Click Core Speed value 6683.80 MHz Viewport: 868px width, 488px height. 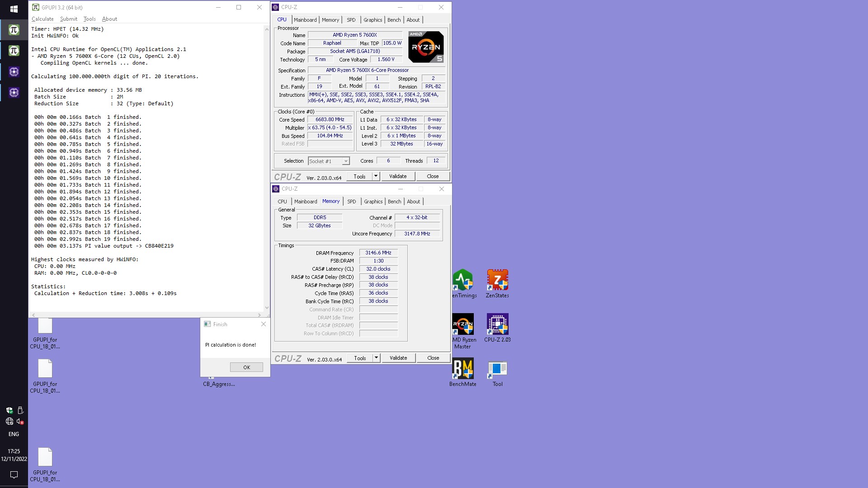[330, 119]
